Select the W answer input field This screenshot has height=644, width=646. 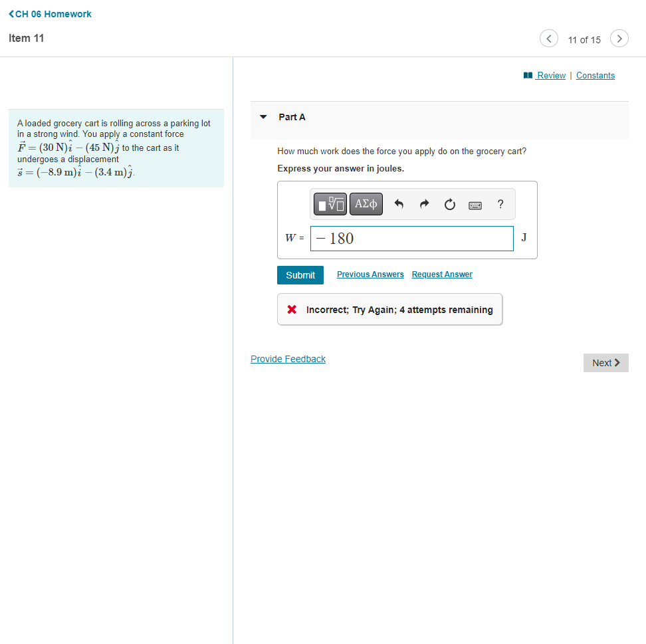[411, 238]
